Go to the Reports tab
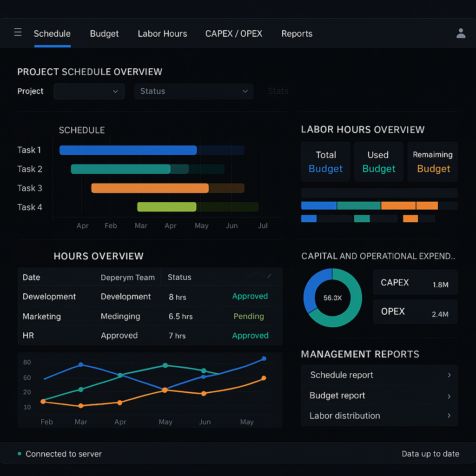 (x=297, y=33)
